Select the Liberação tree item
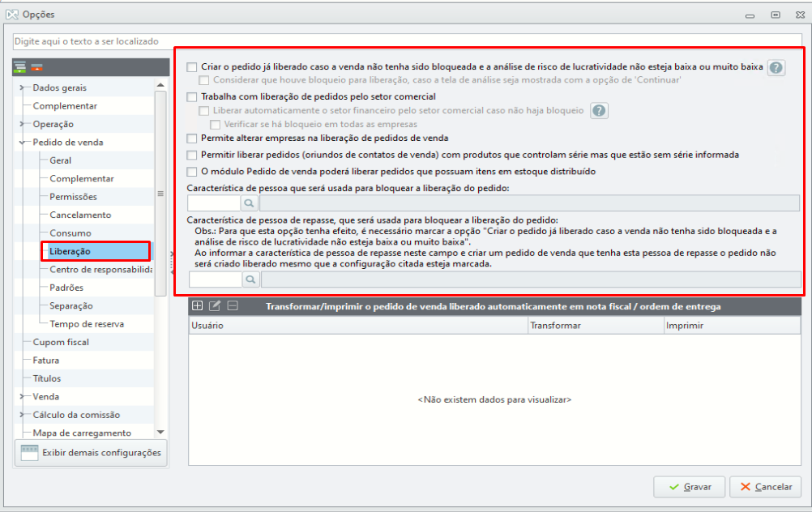The image size is (812, 512). tap(70, 251)
